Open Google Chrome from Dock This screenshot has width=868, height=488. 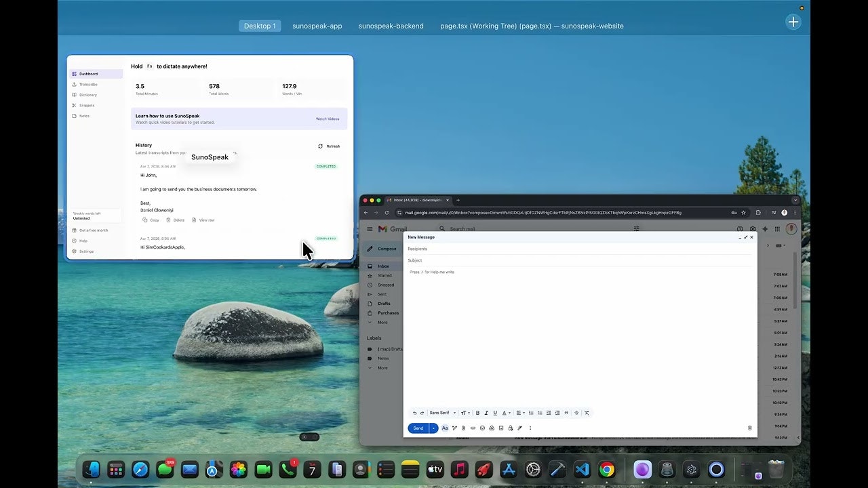click(606, 469)
